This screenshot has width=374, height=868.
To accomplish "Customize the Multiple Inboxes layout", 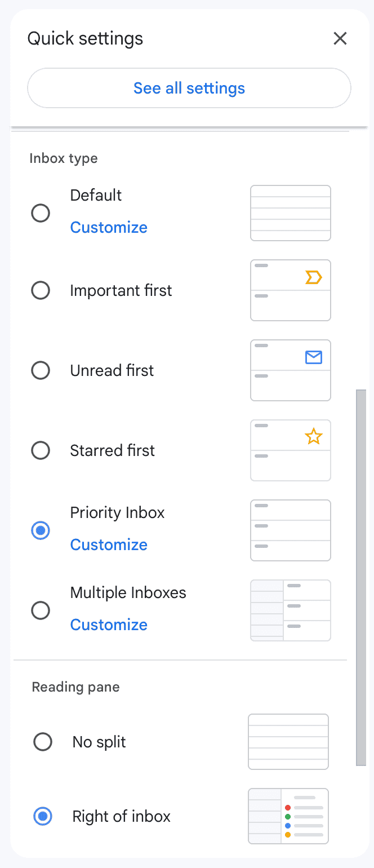I will coord(109,624).
